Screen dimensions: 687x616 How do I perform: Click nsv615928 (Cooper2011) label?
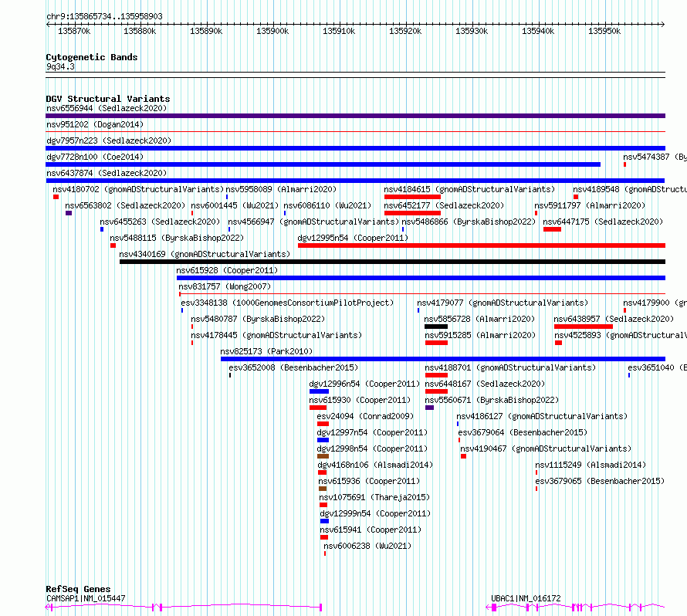click(227, 270)
